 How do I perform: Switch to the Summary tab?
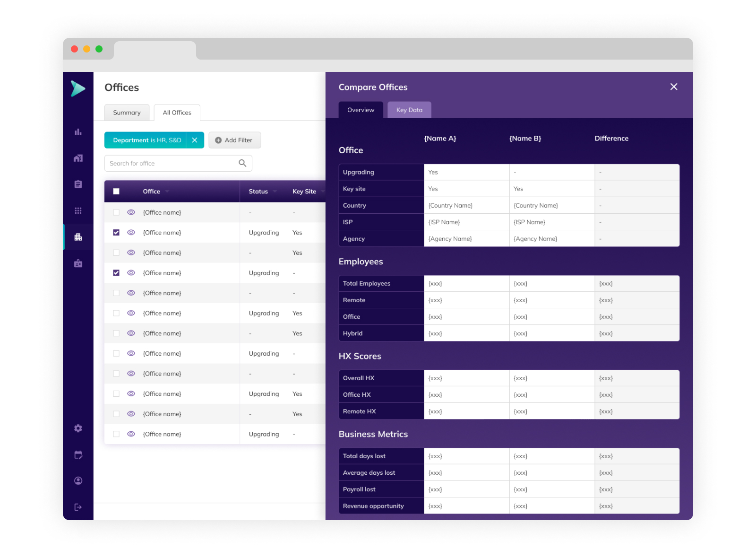(127, 113)
